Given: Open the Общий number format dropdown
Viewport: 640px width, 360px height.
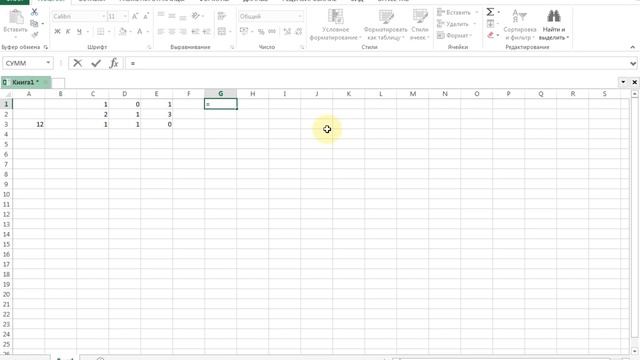Looking at the screenshot, I should 300,16.
